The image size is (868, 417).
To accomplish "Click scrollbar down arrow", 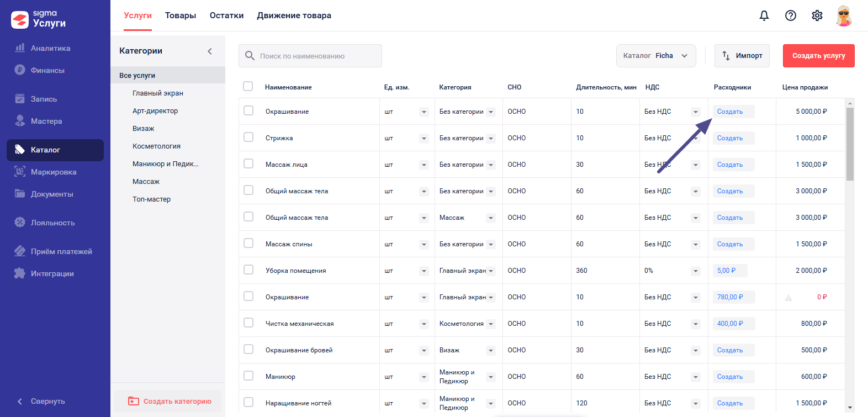I will pyautogui.click(x=850, y=408).
